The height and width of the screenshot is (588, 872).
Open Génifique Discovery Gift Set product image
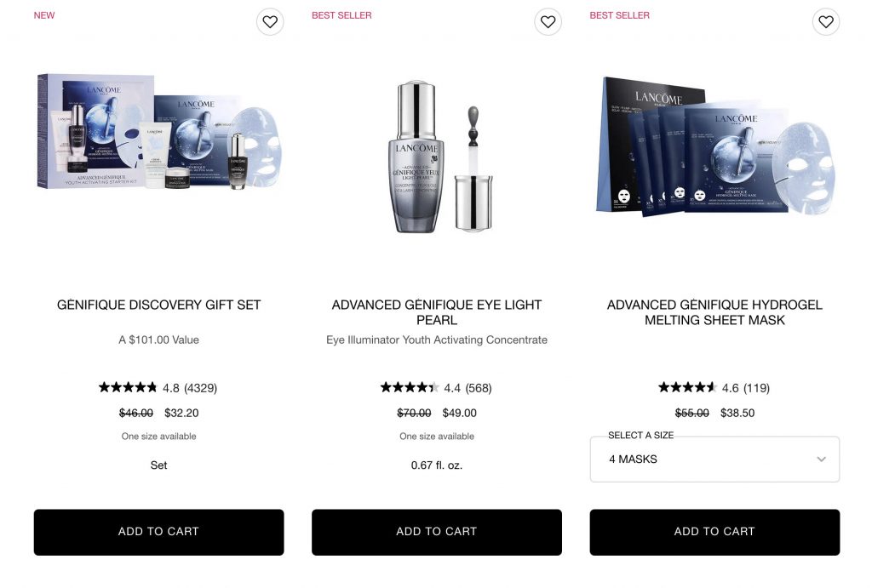point(159,132)
